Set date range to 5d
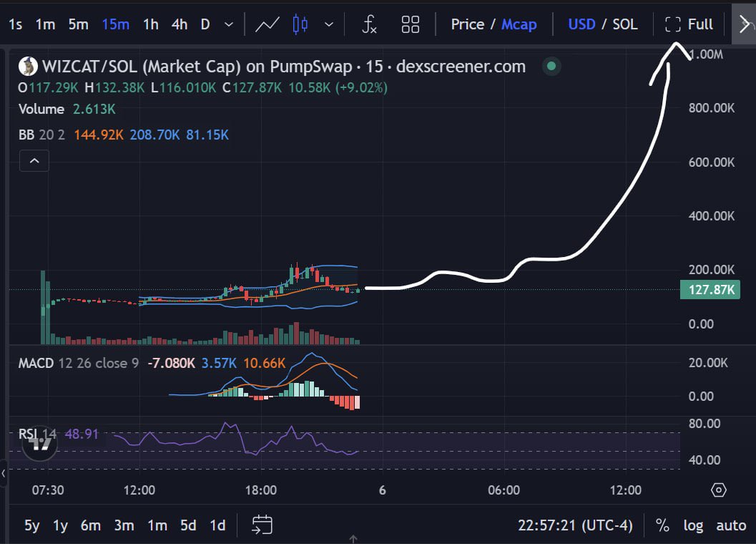The image size is (756, 544). click(188, 525)
